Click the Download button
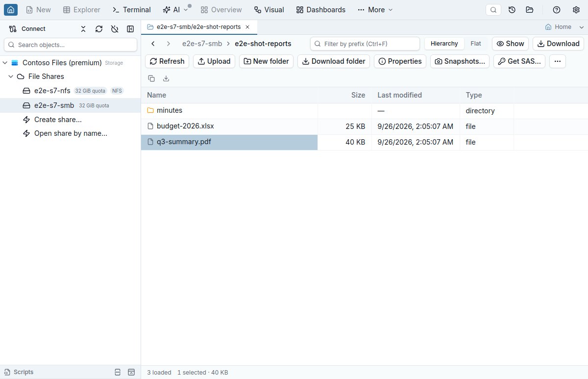 point(558,44)
